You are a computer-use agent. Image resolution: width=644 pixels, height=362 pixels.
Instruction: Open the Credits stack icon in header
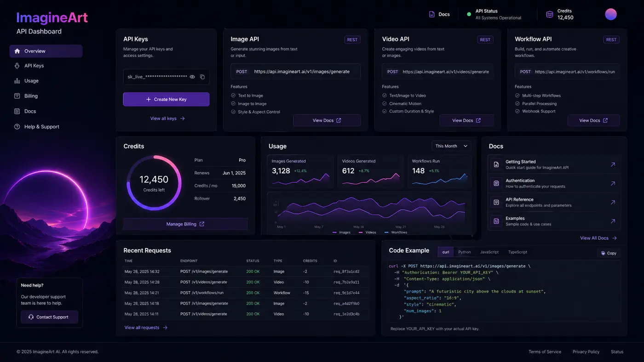click(x=549, y=14)
